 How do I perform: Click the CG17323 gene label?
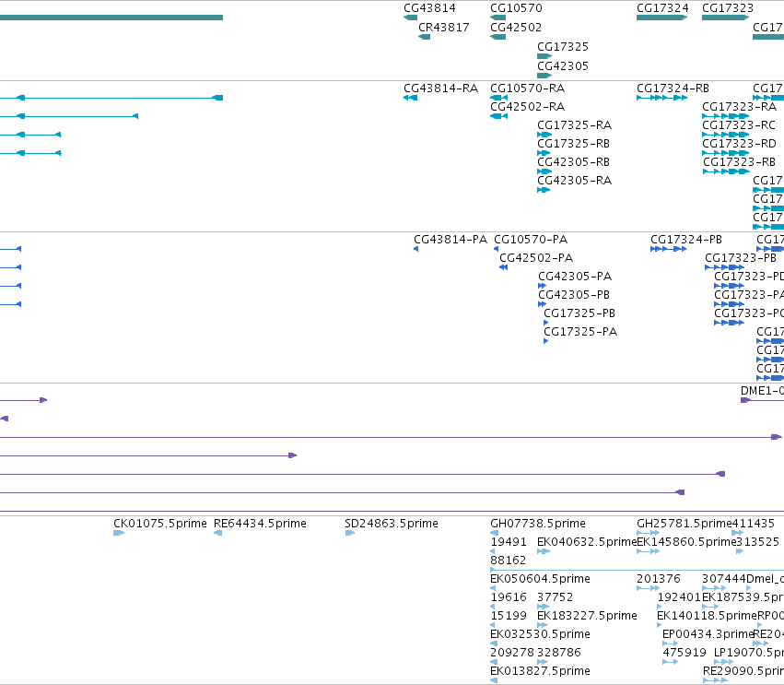point(728,8)
